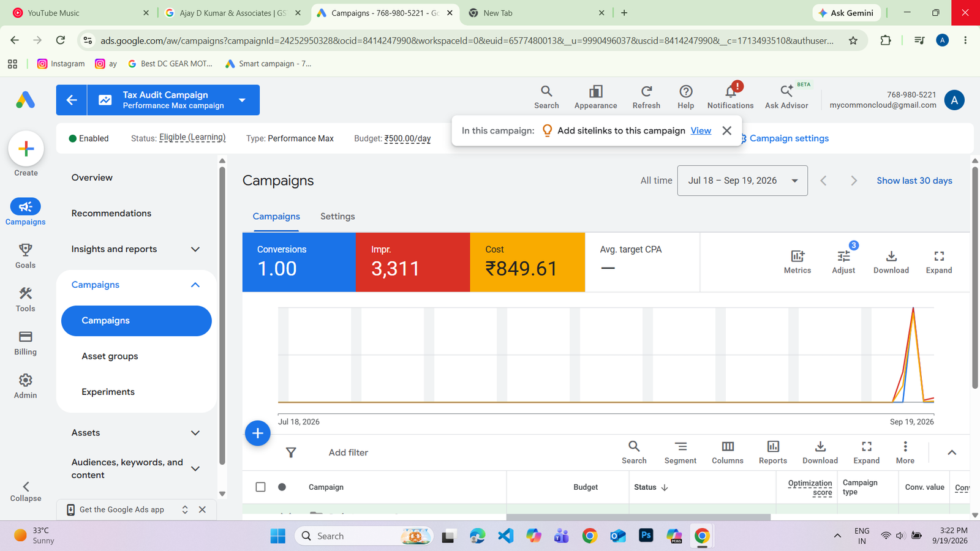Toggle the Cost yellow metric card
This screenshot has width=980, height=551.
tap(527, 262)
